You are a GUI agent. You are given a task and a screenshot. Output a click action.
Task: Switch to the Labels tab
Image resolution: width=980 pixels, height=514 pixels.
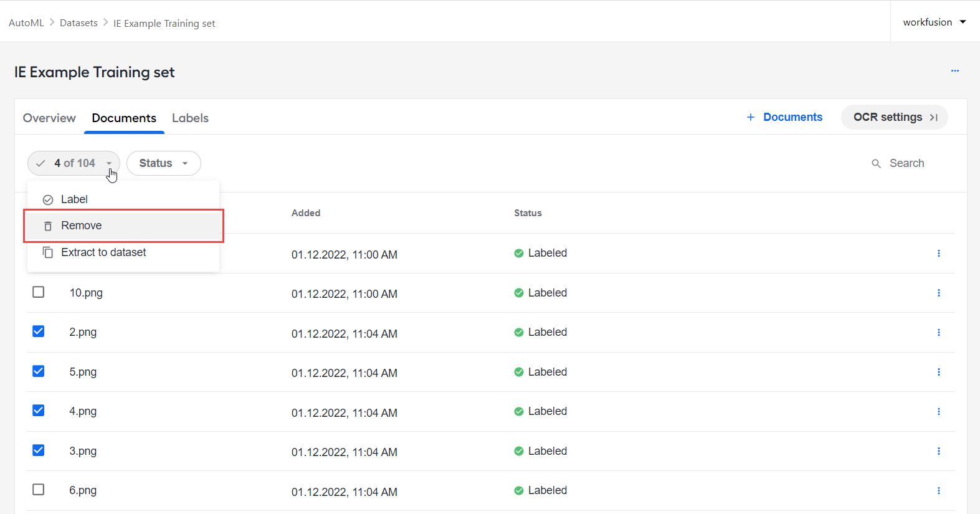click(x=190, y=118)
